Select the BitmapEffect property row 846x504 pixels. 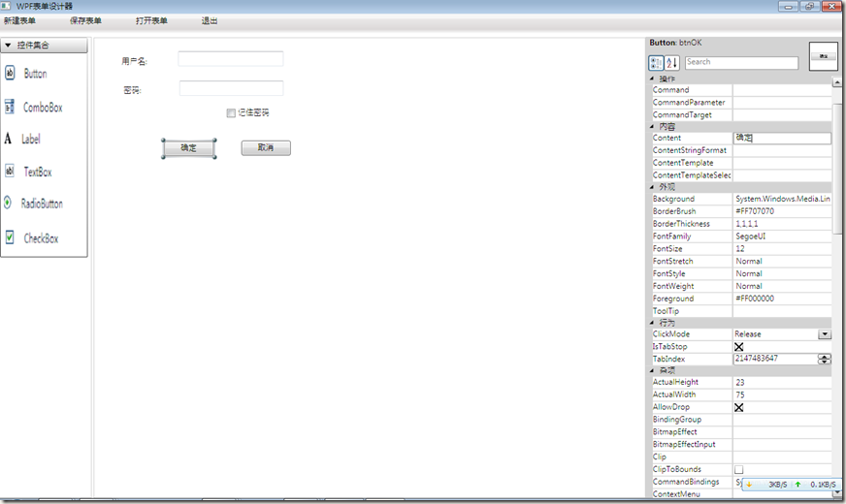[x=741, y=431]
